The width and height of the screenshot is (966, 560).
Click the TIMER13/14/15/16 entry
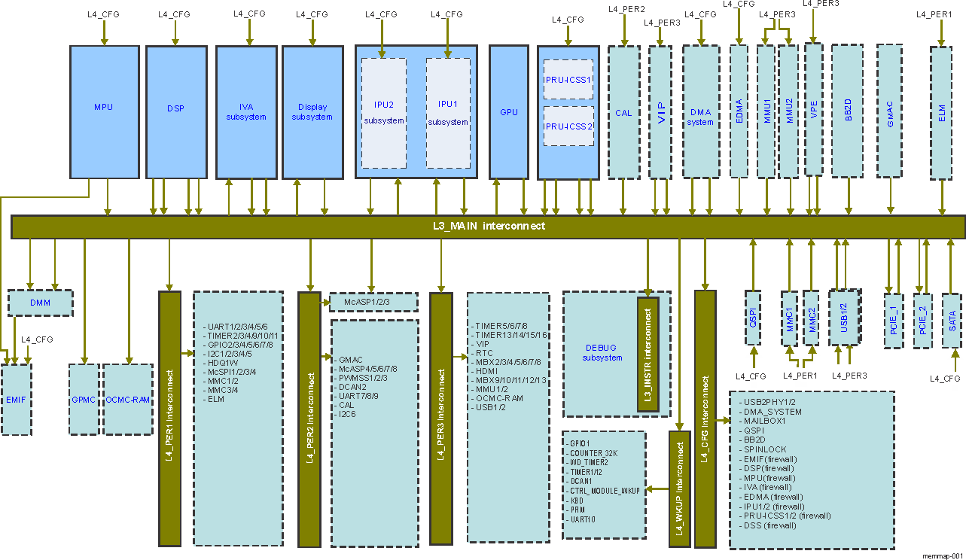[x=511, y=335]
